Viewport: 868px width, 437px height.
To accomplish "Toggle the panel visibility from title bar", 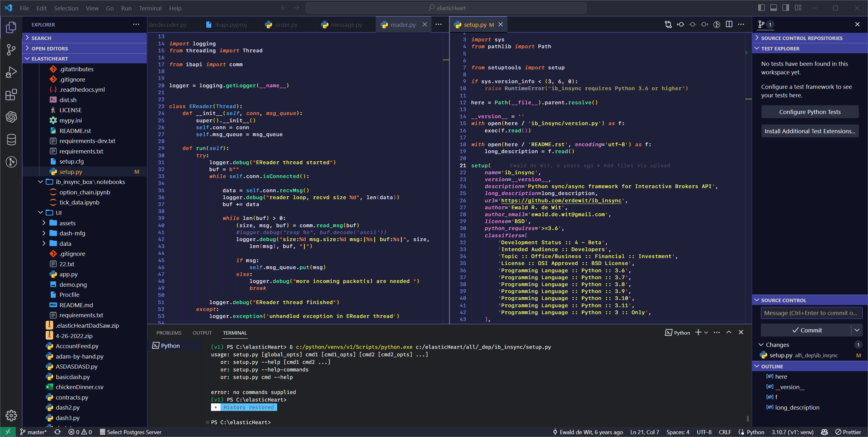I will coord(774,8).
